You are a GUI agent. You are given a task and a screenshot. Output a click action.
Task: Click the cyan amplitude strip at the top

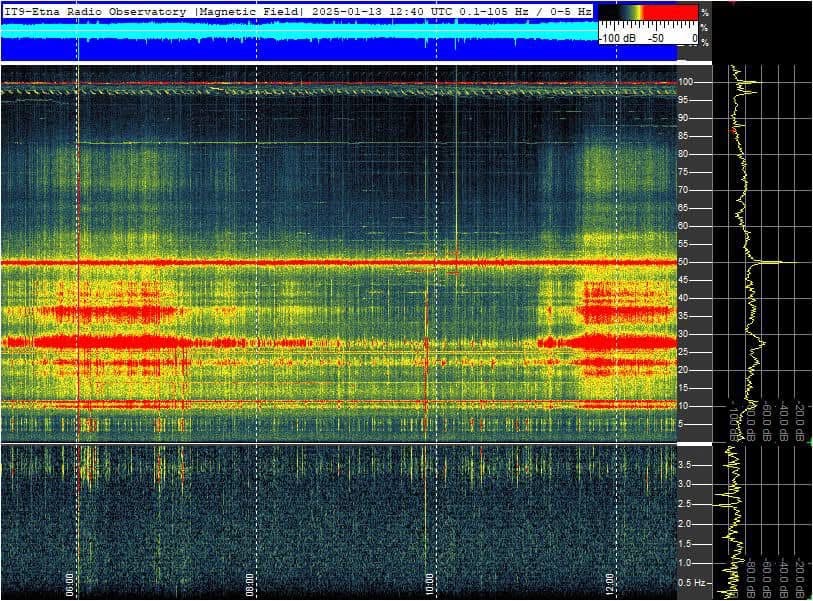[300, 31]
